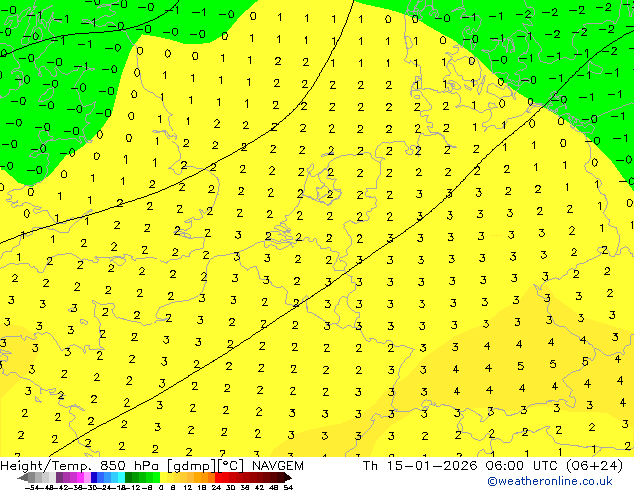This screenshot has width=634, height=490.
Task: Click the '[gdmp][°C]' units label
Action: click(x=206, y=466)
